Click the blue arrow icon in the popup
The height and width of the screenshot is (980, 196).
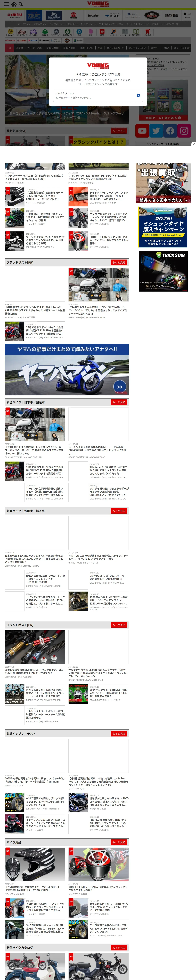[x=138, y=96]
